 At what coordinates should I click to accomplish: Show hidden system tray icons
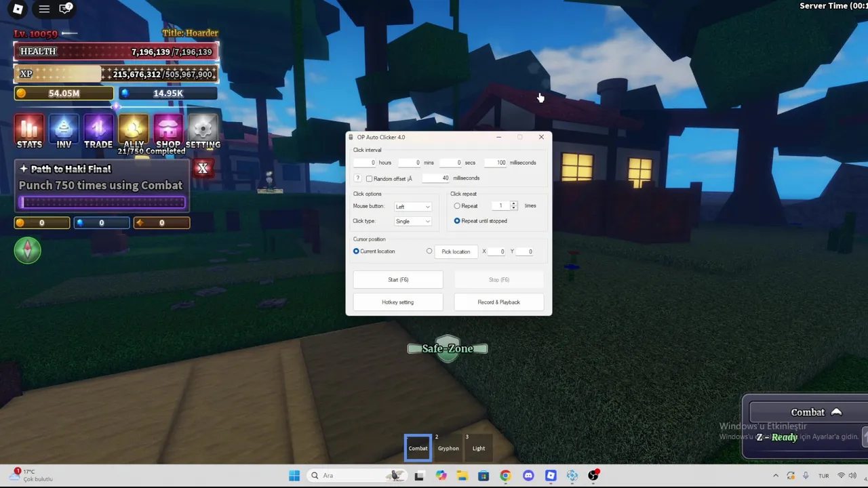pyautogui.click(x=776, y=476)
